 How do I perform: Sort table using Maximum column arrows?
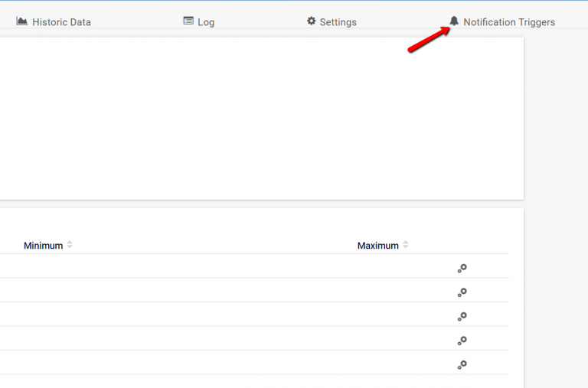[x=406, y=245]
